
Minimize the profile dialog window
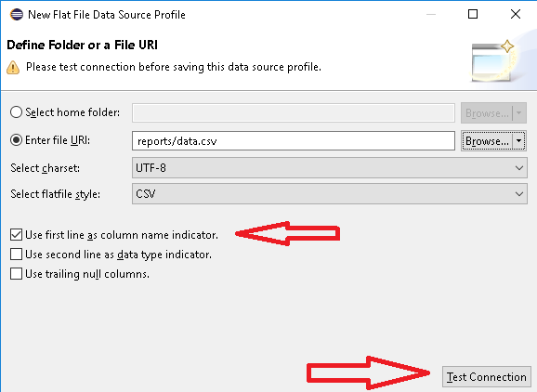pyautogui.click(x=431, y=14)
